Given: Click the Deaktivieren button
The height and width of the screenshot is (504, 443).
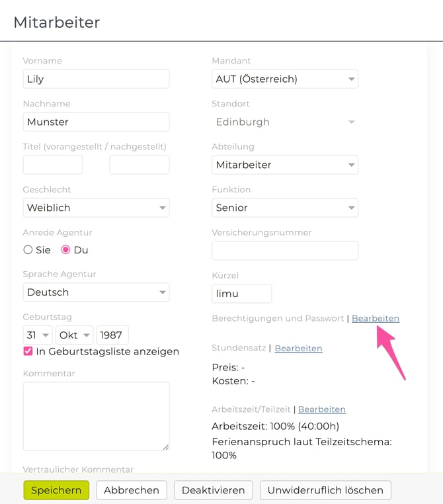Looking at the screenshot, I should [x=213, y=490].
